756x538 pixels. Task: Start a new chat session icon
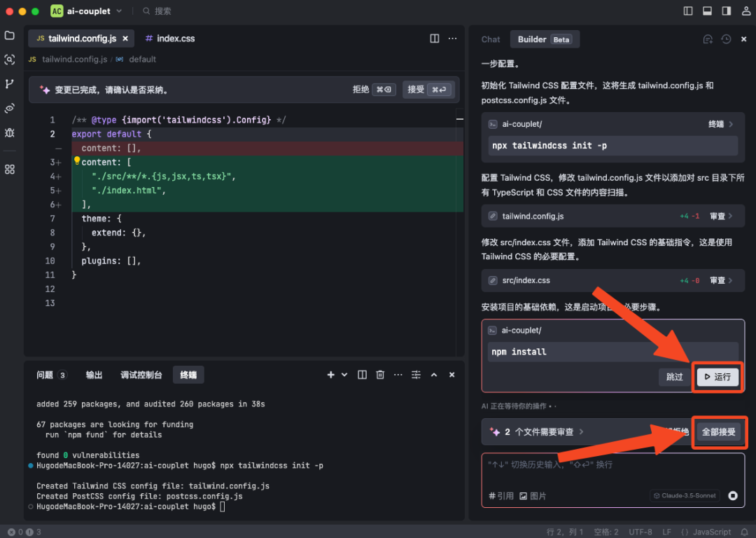point(708,39)
